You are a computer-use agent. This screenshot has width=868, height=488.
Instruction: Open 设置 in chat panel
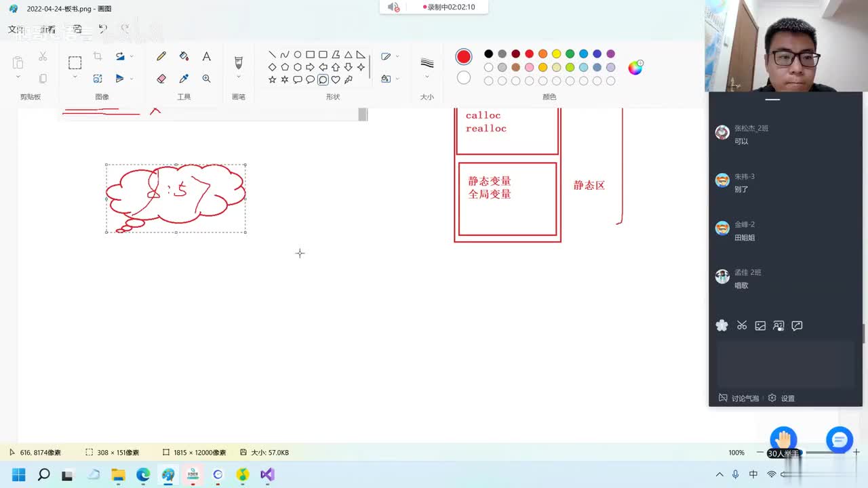coord(781,399)
